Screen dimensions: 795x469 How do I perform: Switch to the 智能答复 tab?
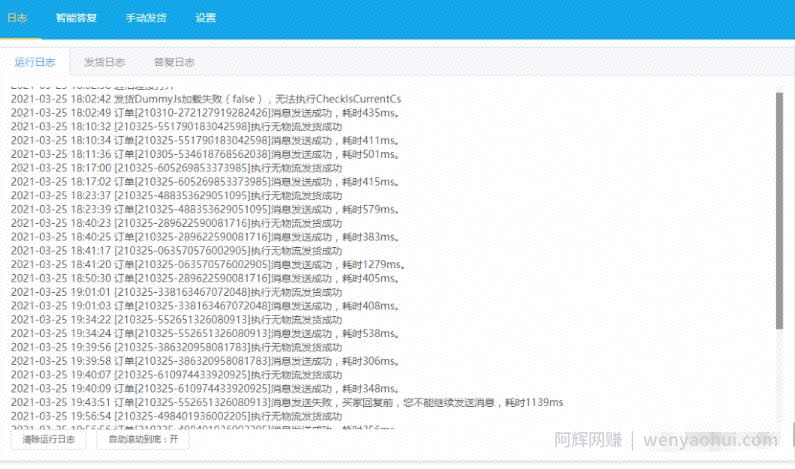click(76, 18)
